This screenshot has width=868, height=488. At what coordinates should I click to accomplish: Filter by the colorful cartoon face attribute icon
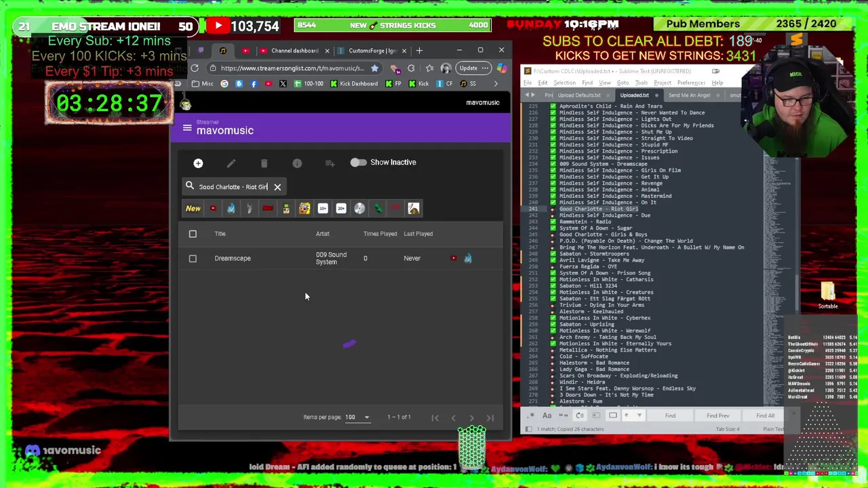click(x=304, y=209)
